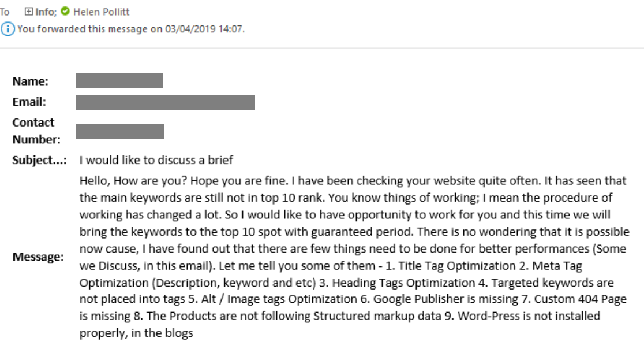Select the recipient name Helen Pollitt
The image size is (644, 360).
click(x=102, y=10)
